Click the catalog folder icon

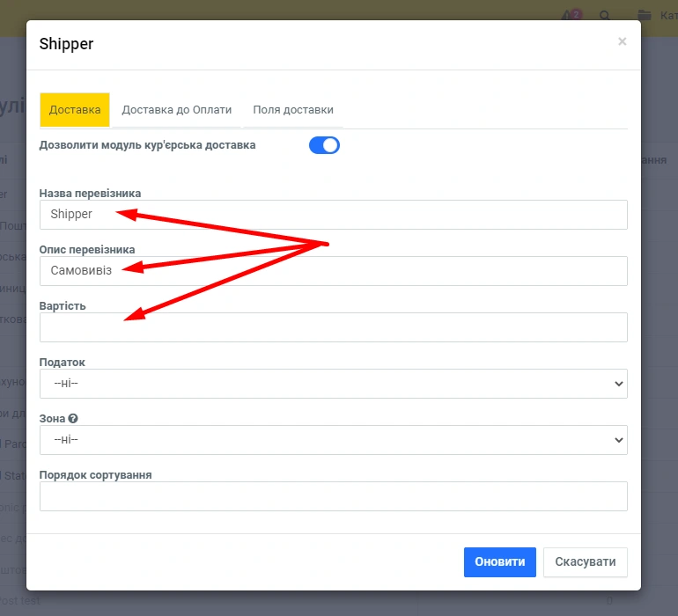tap(645, 15)
